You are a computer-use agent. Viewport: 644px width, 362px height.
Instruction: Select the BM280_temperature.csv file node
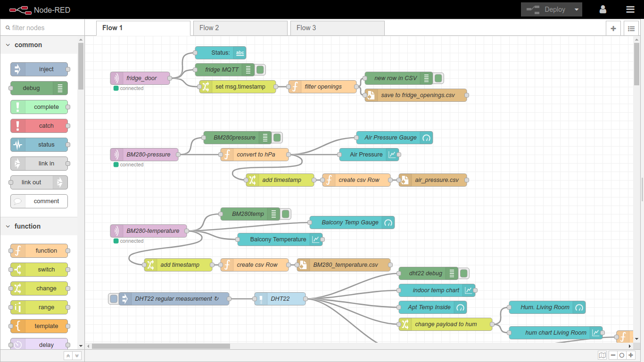[x=344, y=265]
